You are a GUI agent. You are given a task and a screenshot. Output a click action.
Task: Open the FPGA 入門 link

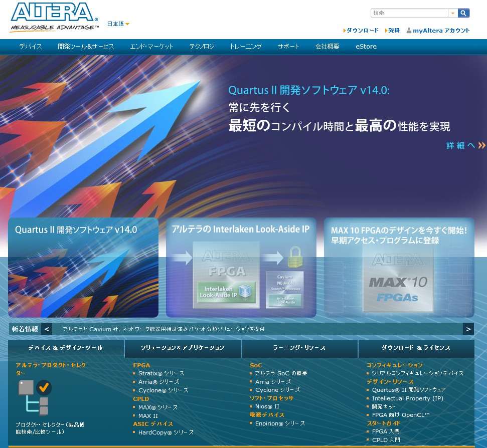(x=386, y=431)
